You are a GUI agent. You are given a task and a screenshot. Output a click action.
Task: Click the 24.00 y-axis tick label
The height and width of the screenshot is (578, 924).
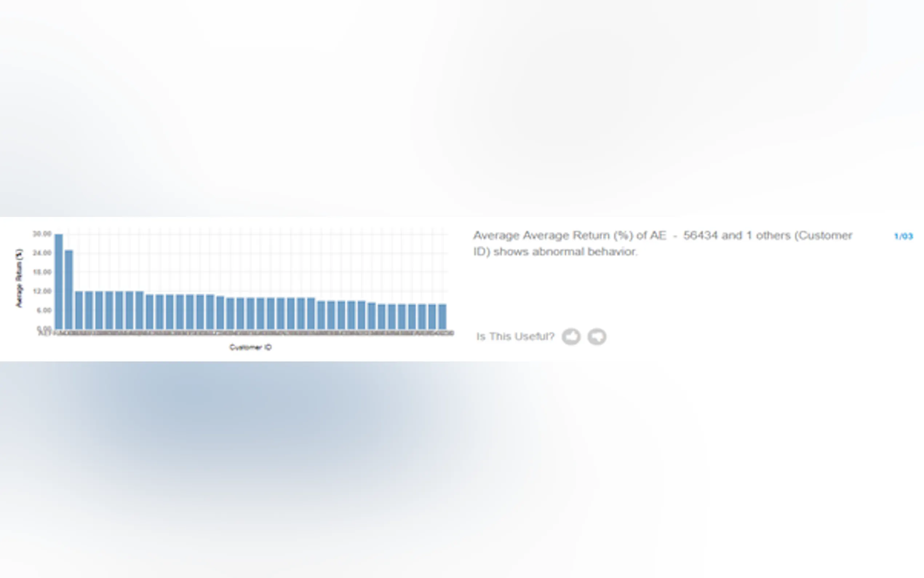tap(42, 253)
